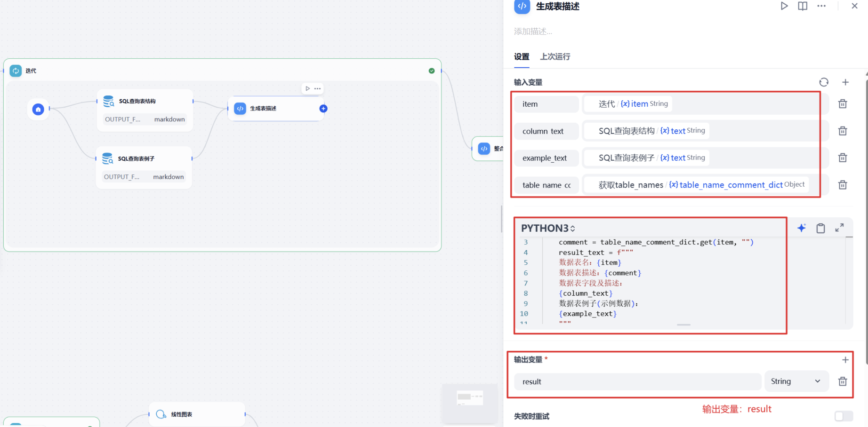Add a new input variable
868x427 pixels.
(845, 82)
